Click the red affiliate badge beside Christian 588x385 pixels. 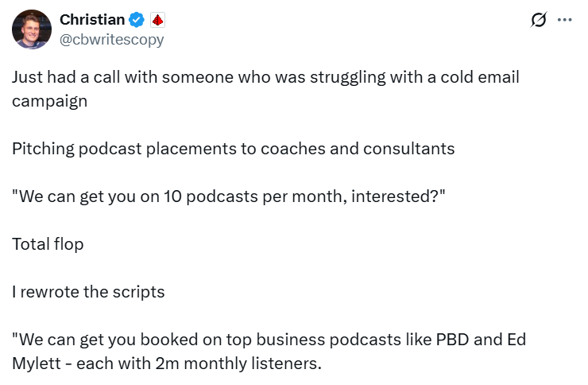click(157, 21)
